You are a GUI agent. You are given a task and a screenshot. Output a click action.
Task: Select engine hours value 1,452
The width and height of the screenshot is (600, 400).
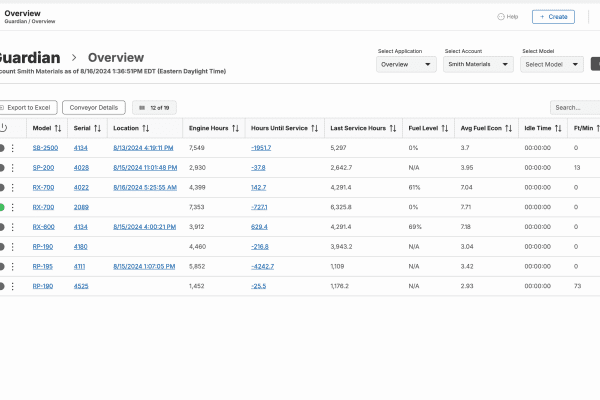tap(197, 286)
